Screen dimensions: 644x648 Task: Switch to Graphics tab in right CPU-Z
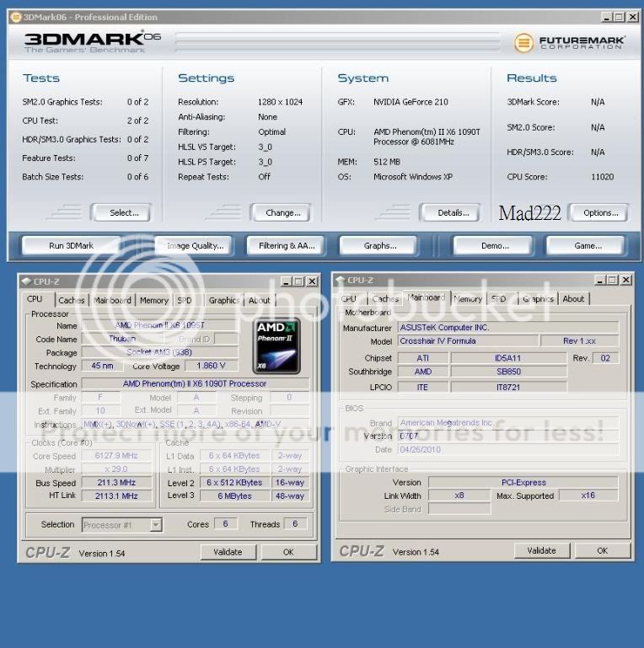click(538, 299)
